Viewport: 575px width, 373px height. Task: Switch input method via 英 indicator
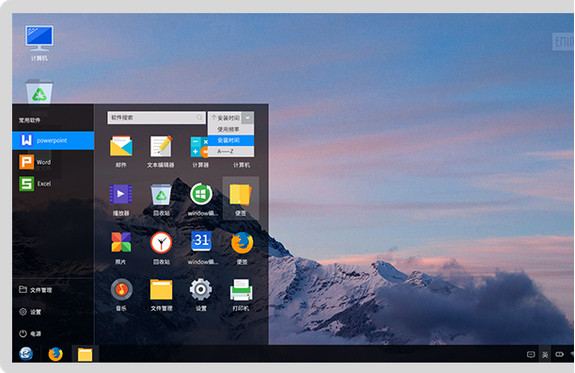[x=545, y=354]
